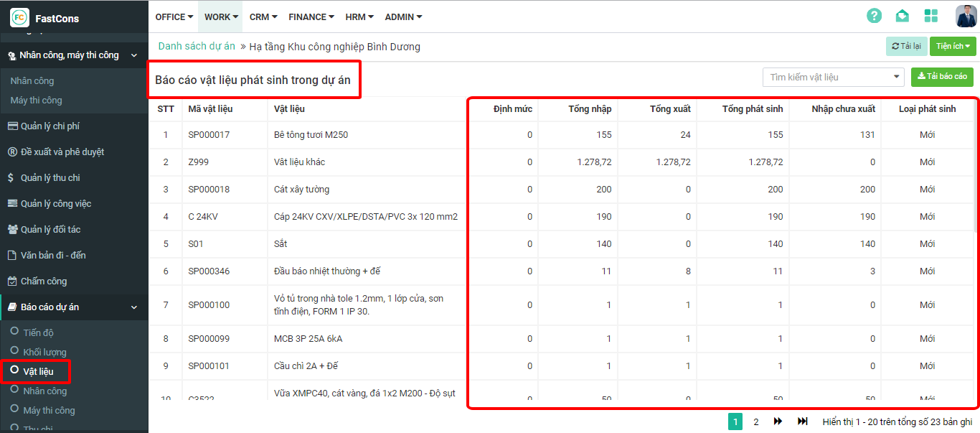Open the FINANCE menu
This screenshot has width=980, height=433.
311,17
